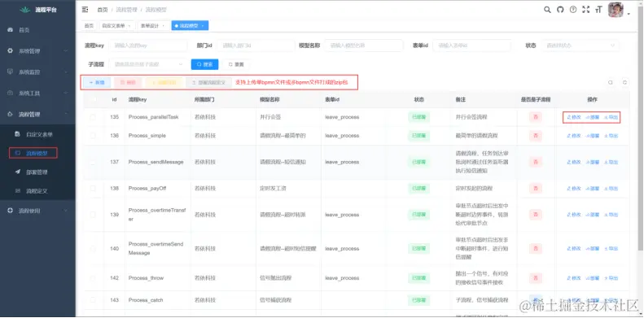Expand the 系统管理 sidebar menu
Viewport: 644px width, 318px height.
(37, 51)
